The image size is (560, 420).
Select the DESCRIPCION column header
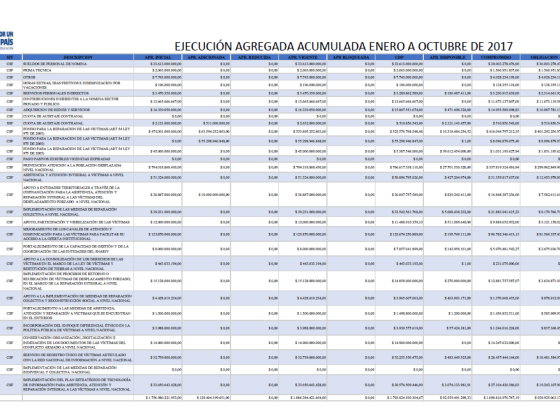pos(78,57)
